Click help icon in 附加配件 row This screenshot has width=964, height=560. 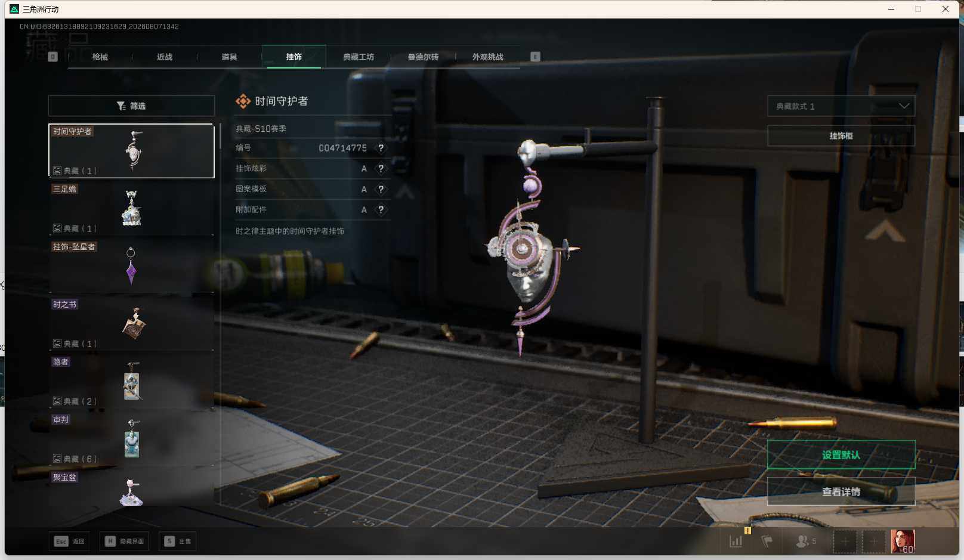381,209
